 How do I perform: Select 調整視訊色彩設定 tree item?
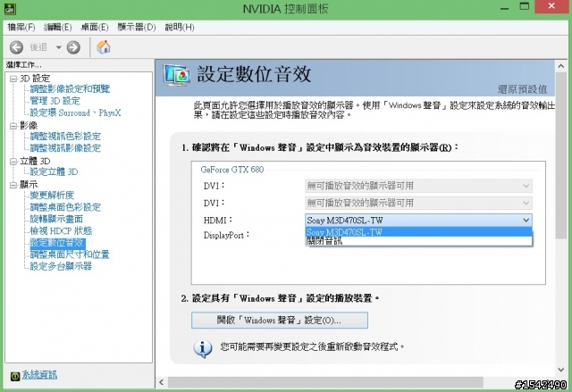65,137
